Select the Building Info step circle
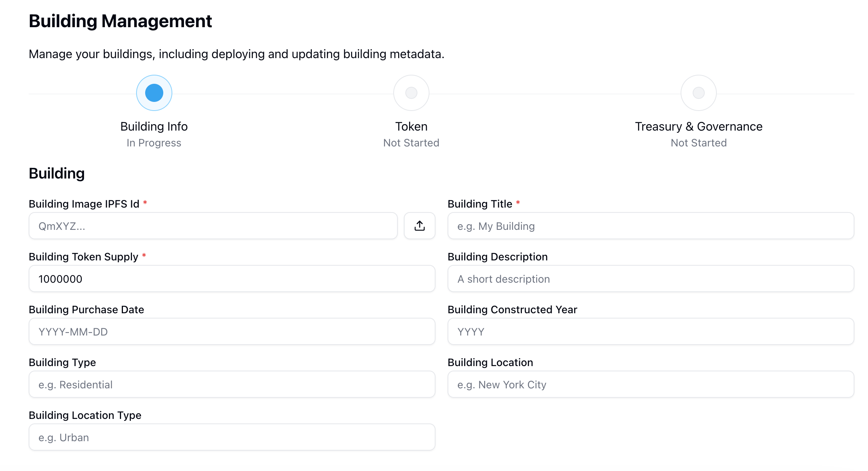Screen dimensions: 868x471 pyautogui.click(x=154, y=93)
